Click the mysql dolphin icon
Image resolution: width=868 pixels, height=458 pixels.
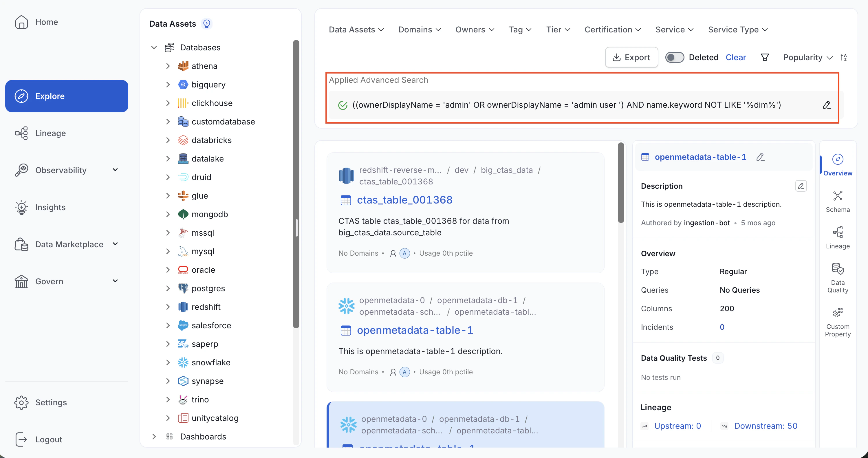(x=183, y=251)
